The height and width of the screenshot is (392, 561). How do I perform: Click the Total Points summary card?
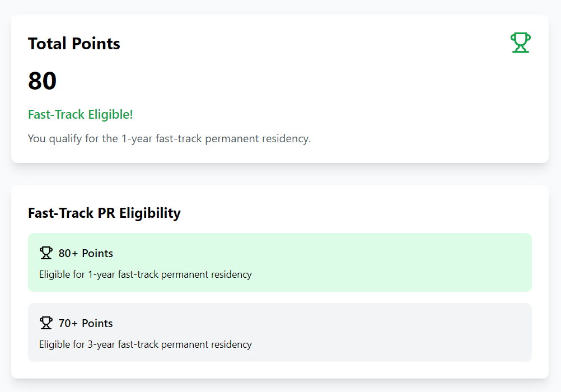click(x=280, y=89)
